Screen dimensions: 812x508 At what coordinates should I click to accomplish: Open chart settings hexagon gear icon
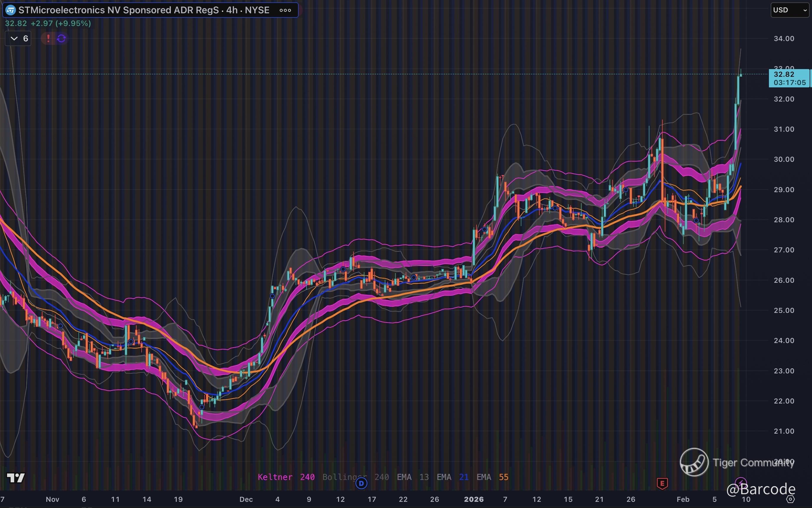(x=790, y=499)
